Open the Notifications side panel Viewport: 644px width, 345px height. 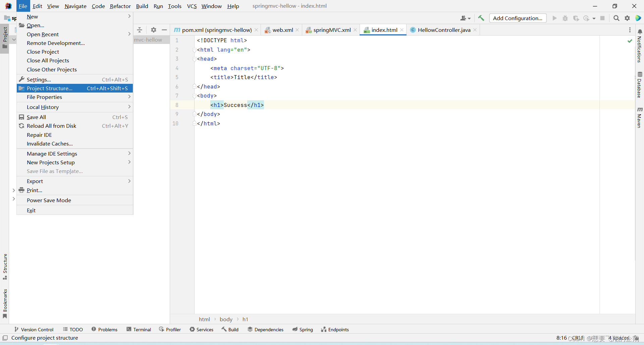point(640,45)
